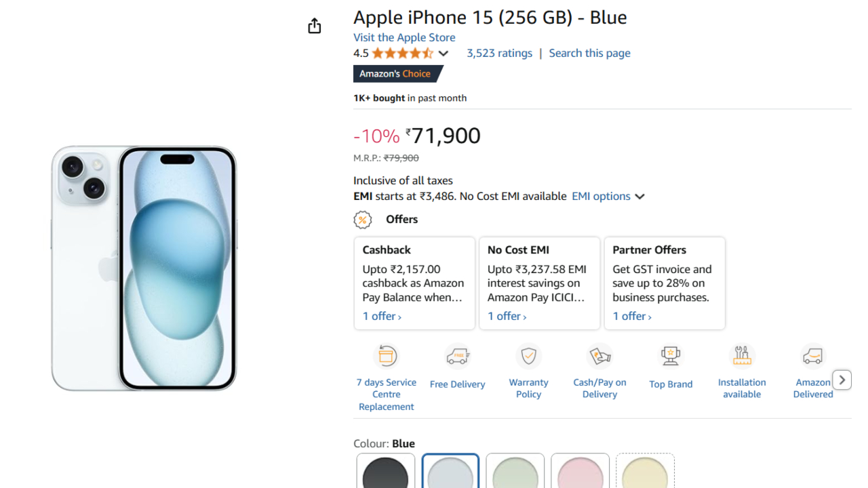Image resolution: width=868 pixels, height=488 pixels.
Task: Click the Free Delivery truck icon
Action: [458, 356]
